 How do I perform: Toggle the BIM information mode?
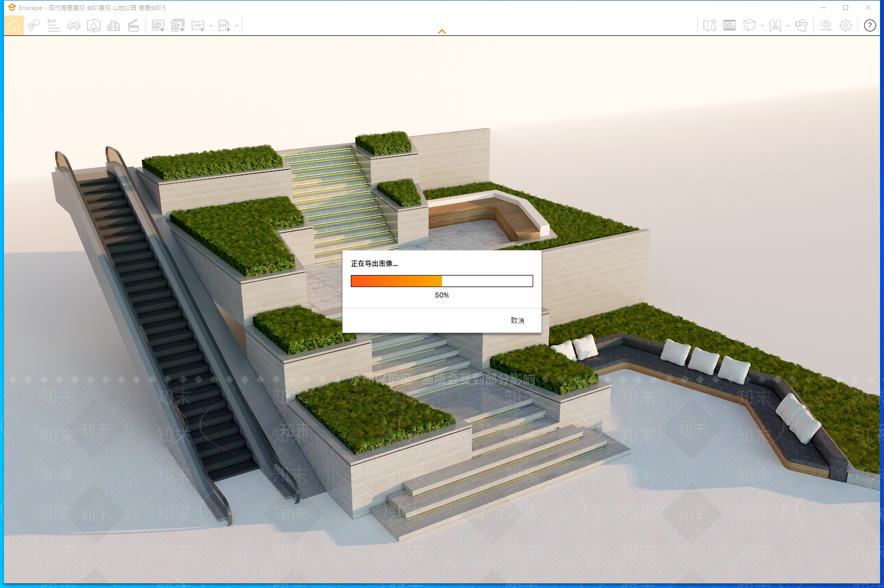[53, 25]
